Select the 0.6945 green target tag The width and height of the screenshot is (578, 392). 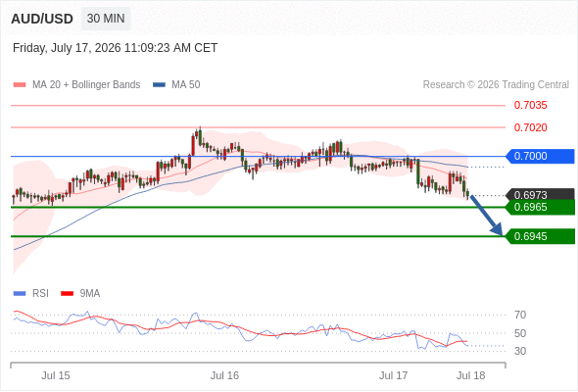click(x=540, y=236)
